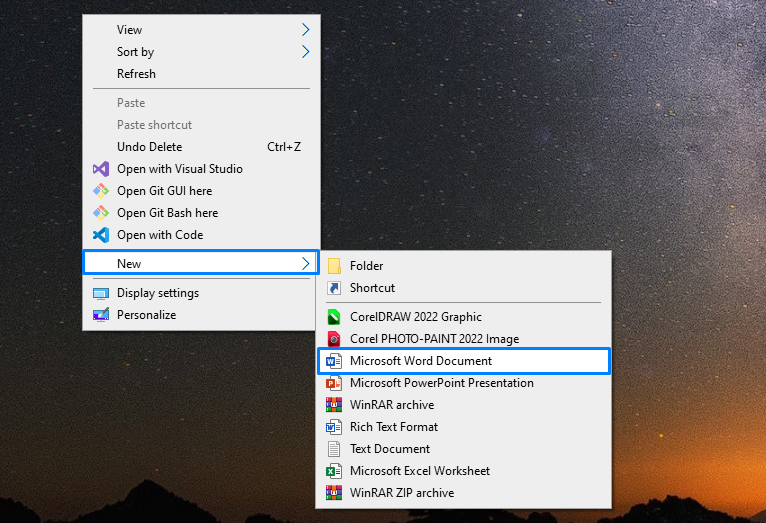This screenshot has width=766, height=523.
Task: Expand the Sort by submenu arrow
Action: 305,52
